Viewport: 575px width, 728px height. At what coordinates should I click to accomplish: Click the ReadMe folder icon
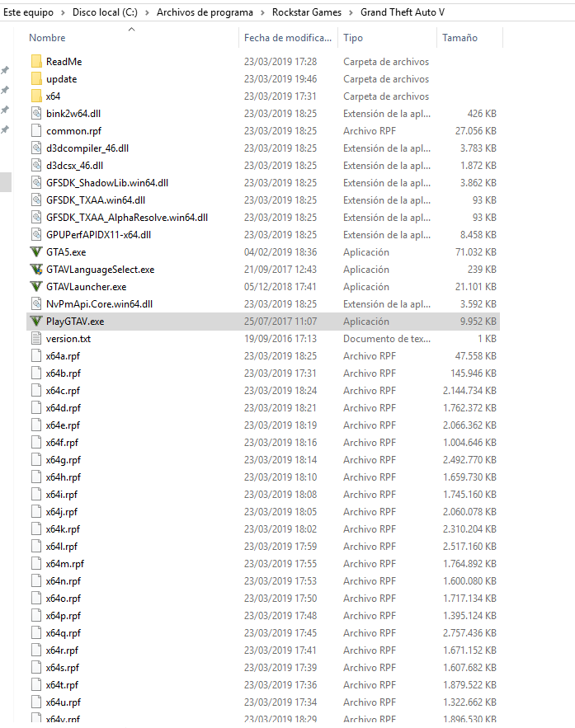pos(36,61)
